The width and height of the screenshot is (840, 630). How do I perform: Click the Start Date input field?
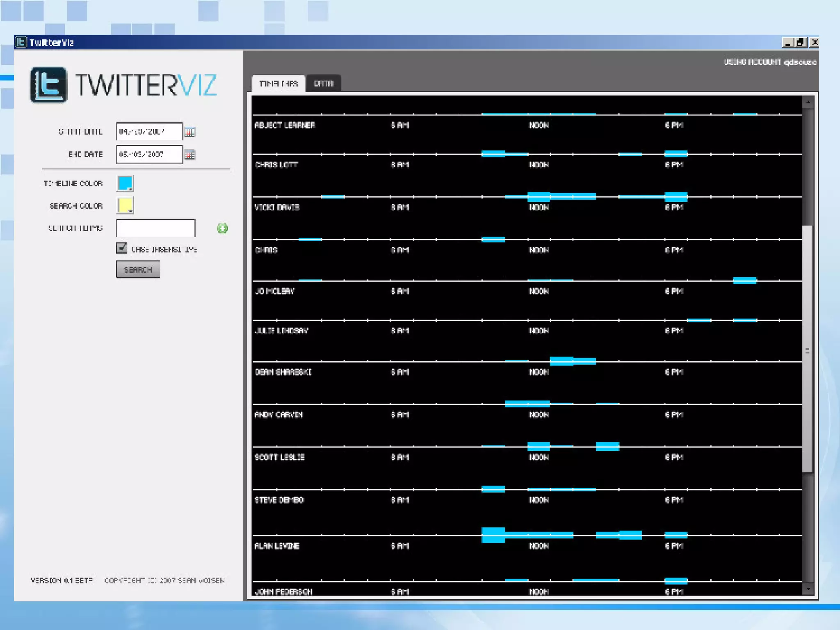(x=149, y=132)
